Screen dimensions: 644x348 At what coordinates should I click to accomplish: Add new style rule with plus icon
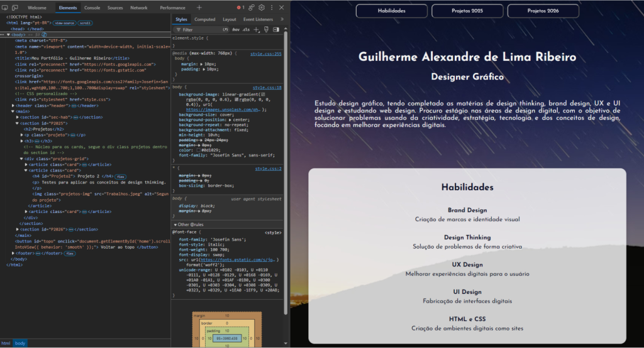(257, 30)
